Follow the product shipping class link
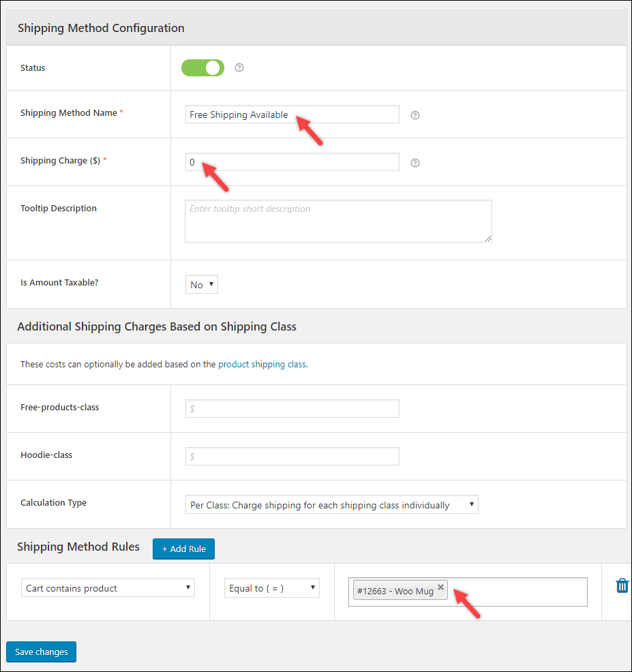 pos(262,365)
